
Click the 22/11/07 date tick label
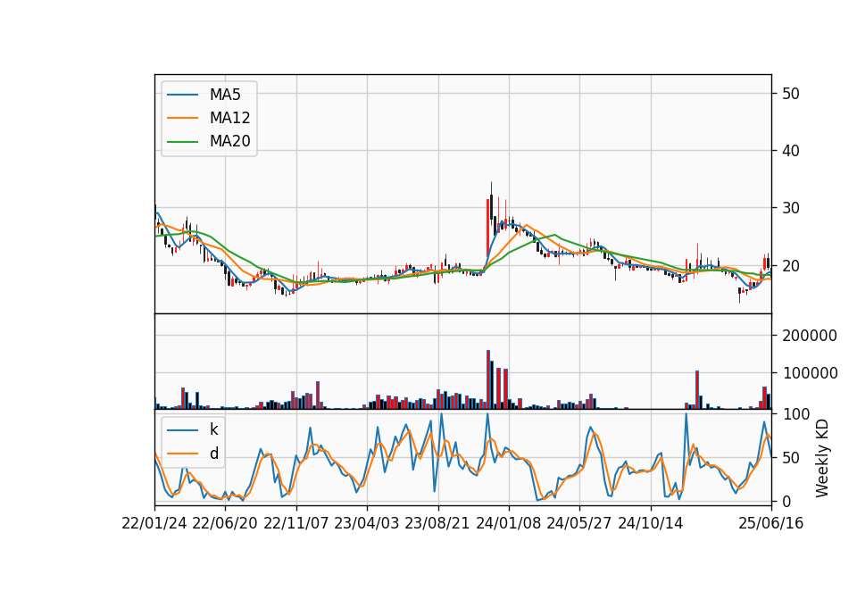[x=296, y=523]
